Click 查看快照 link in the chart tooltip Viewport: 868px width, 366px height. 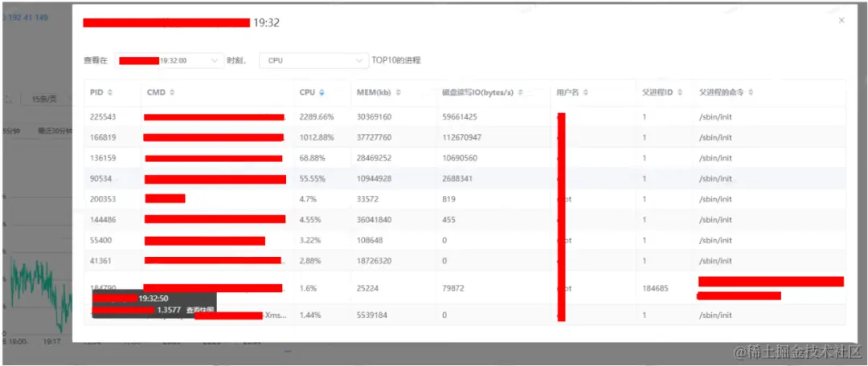[199, 310]
